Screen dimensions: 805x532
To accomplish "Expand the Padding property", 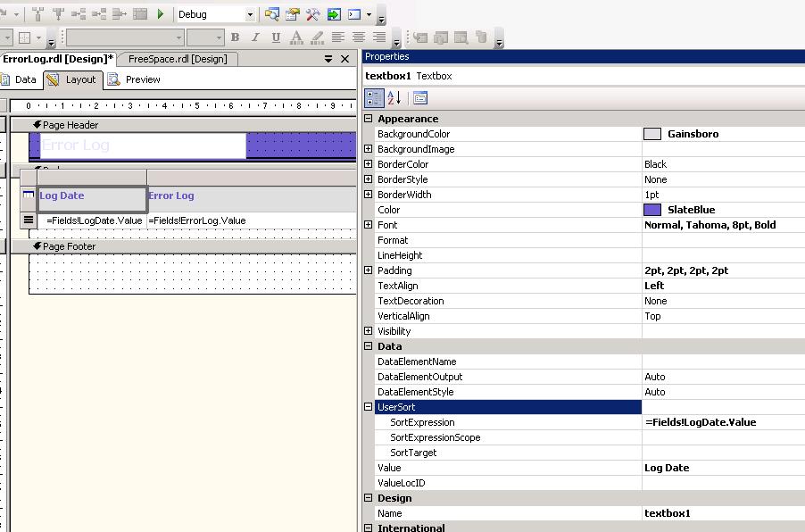I will [x=369, y=270].
